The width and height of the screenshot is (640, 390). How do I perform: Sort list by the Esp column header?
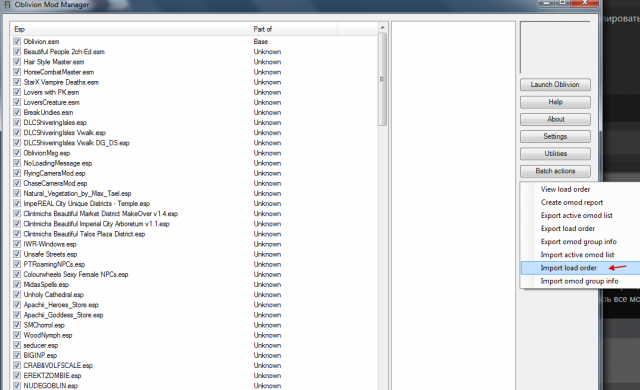click(x=131, y=29)
